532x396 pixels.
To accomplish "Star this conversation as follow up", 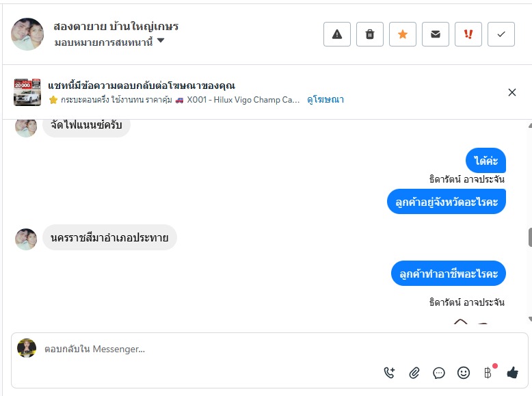I will tap(403, 34).
